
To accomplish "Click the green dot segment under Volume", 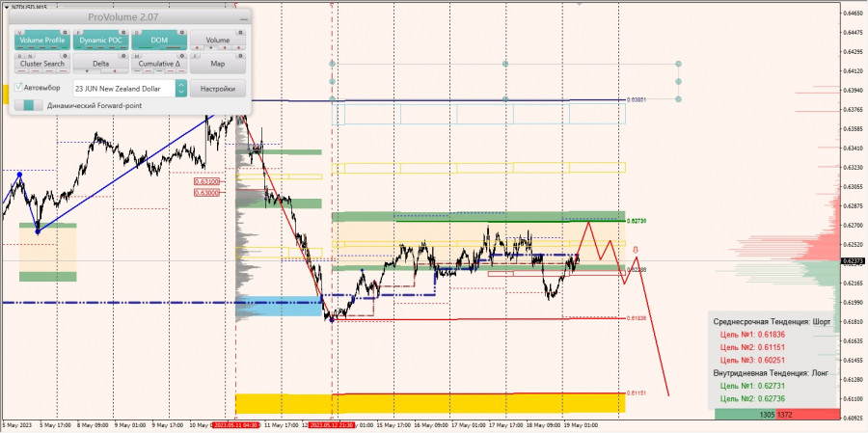I will (x=211, y=47).
